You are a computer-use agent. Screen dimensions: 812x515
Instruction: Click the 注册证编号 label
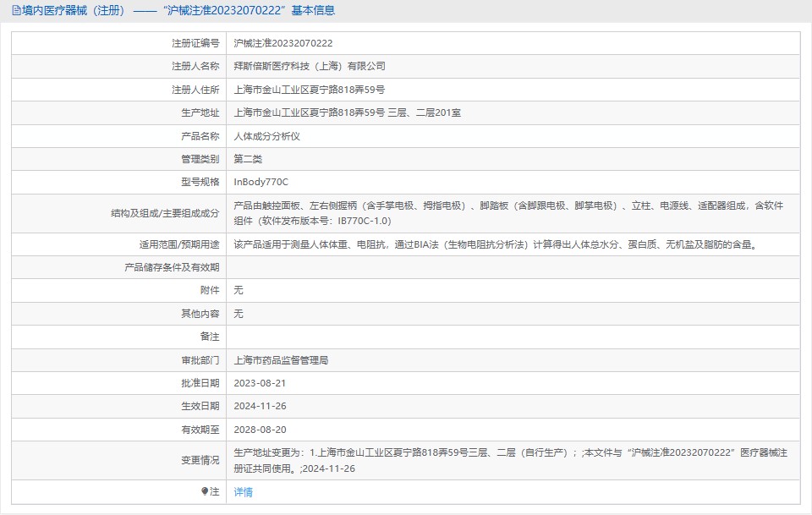(x=195, y=43)
